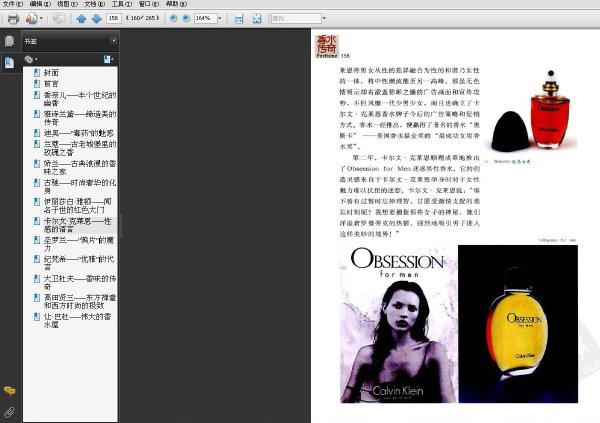The image size is (600, 423).
Task: Click the new bookmark icon
Action: (x=108, y=59)
